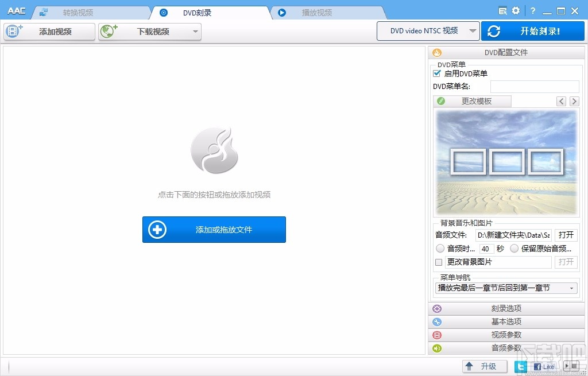588x376 pixels.
Task: Open the 刻录选项 burn options panel icon
Action: 437,308
